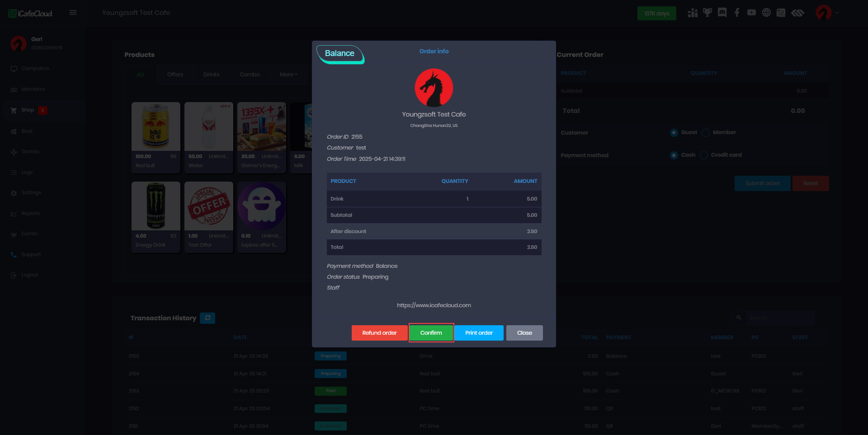Click the Preparing status of transaction 2154
The width and height of the screenshot is (868, 435).
pos(331,374)
